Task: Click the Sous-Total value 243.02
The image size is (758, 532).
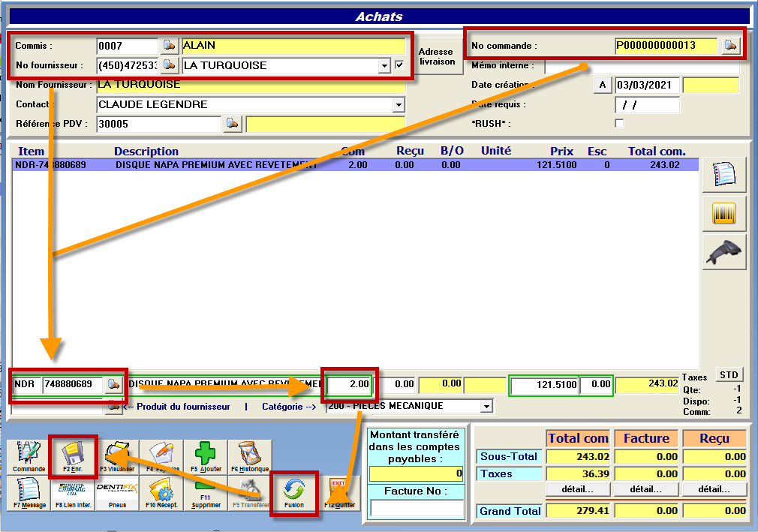Action: (578, 457)
